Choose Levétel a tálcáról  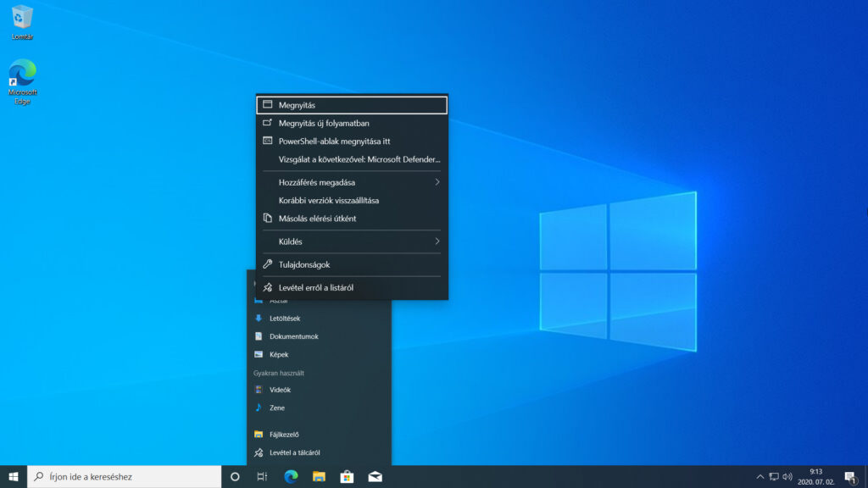319,452
